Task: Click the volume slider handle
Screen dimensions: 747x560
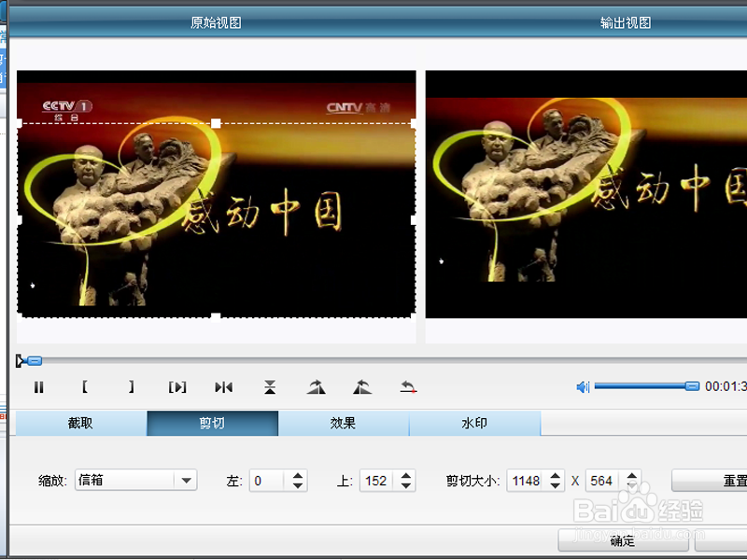Action: (692, 386)
